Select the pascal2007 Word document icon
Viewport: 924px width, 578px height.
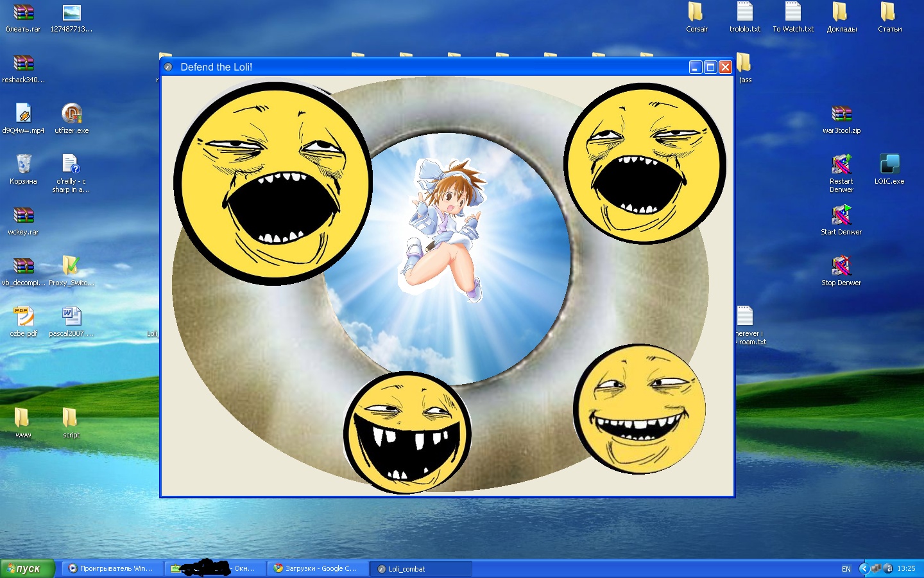tap(71, 322)
